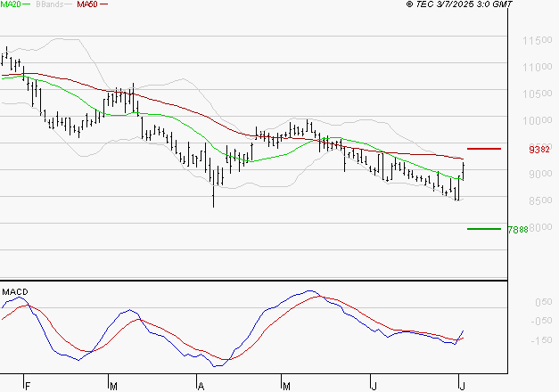The height and width of the screenshot is (392, 559).
Task: Click the red line swatch beside MA60
Action: tap(104, 5)
